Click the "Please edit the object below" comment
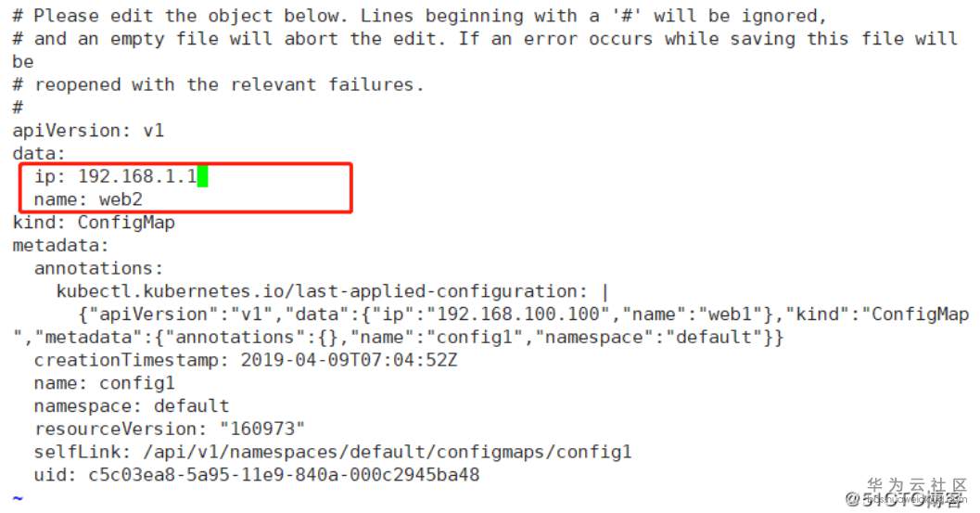Screen dimensions: 980x513 pos(185,16)
